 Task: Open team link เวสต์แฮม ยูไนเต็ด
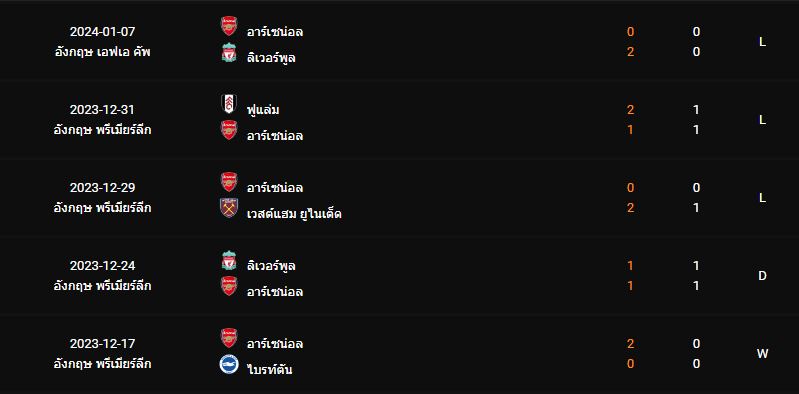click(x=294, y=214)
